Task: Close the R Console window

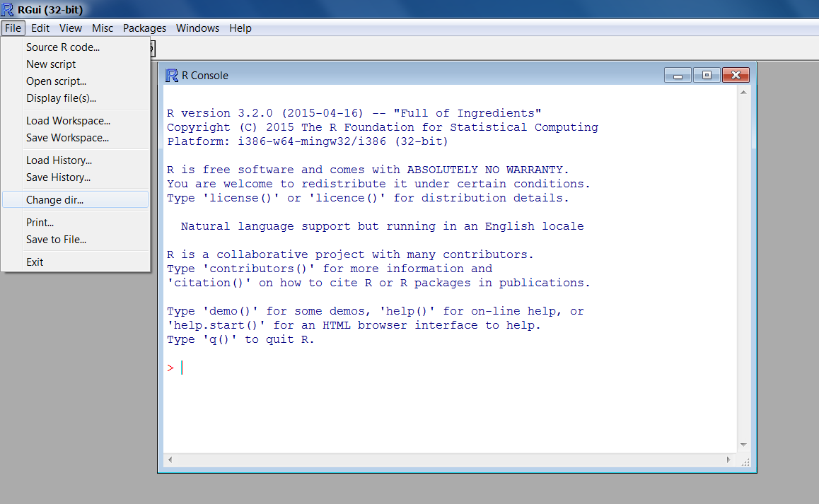Action: 736,75
